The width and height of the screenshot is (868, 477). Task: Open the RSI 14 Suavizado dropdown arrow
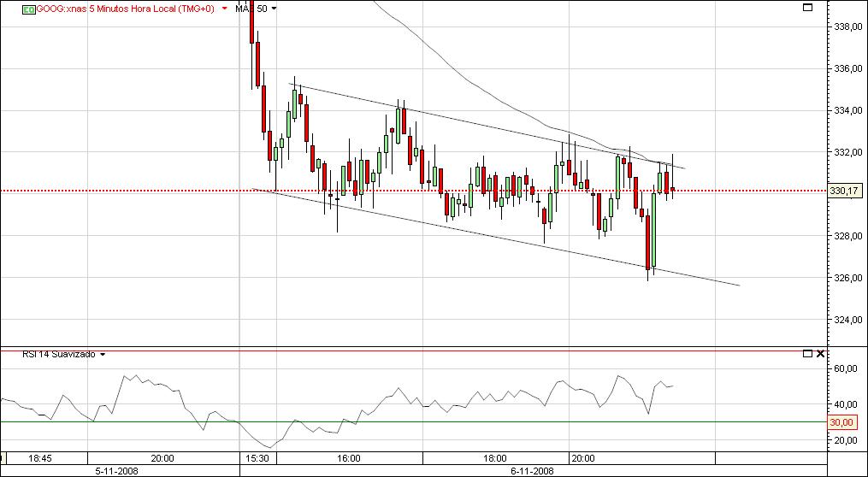(103, 355)
